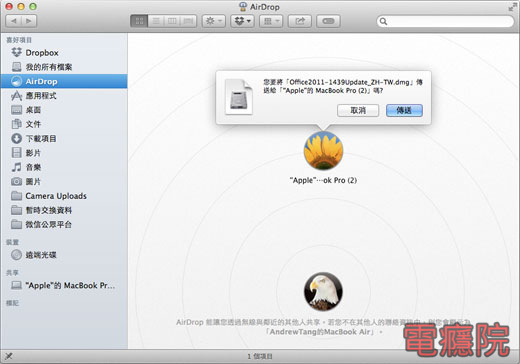
Task: Open the Dropbox toolbar dropdown
Action: (x=242, y=21)
